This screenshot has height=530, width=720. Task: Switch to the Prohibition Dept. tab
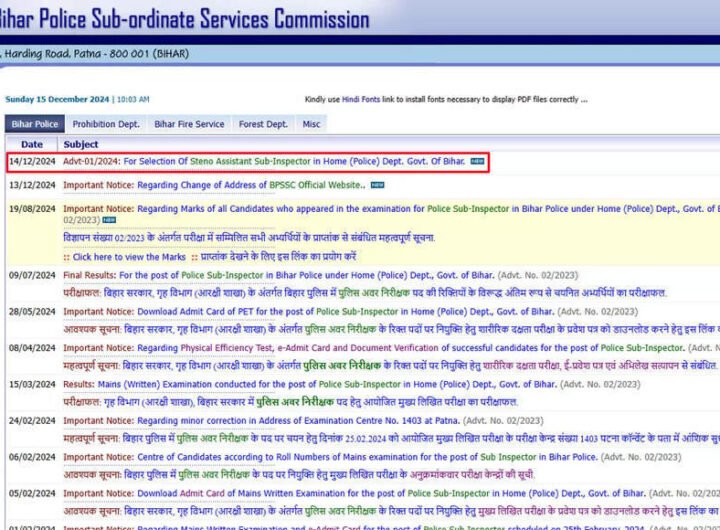click(106, 124)
